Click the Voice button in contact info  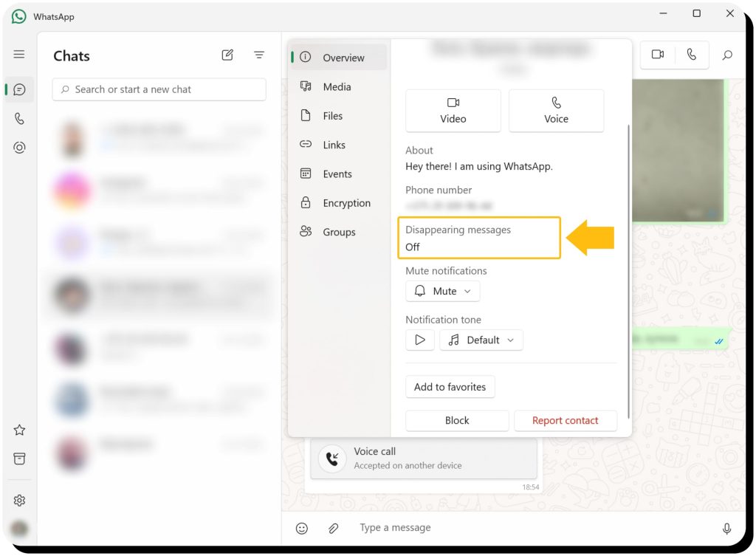click(x=557, y=111)
